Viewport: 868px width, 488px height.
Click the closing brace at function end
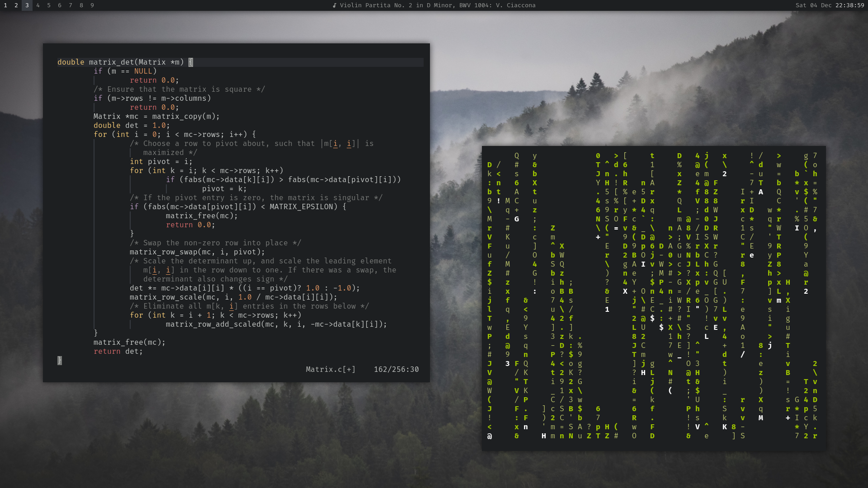tap(60, 360)
